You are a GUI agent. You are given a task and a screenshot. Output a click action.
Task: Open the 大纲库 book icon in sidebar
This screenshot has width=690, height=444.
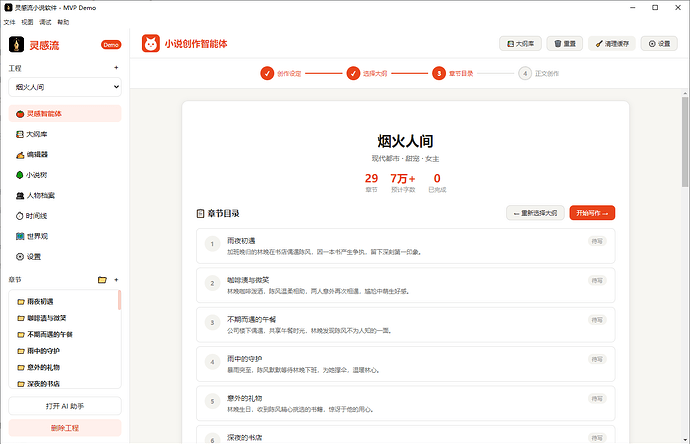(x=20, y=134)
